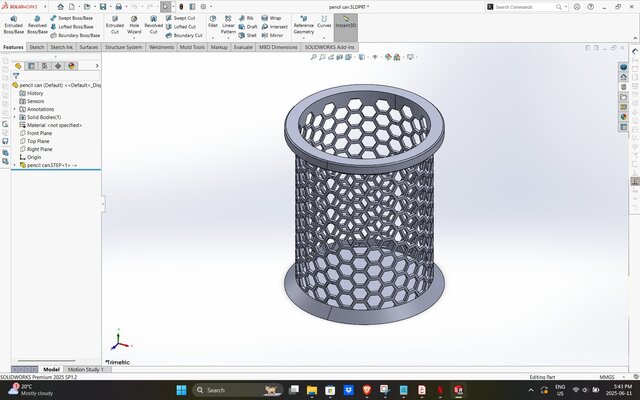Click the Revolved Boss/Base tool
This screenshot has height=400, width=640.
click(x=36, y=23)
